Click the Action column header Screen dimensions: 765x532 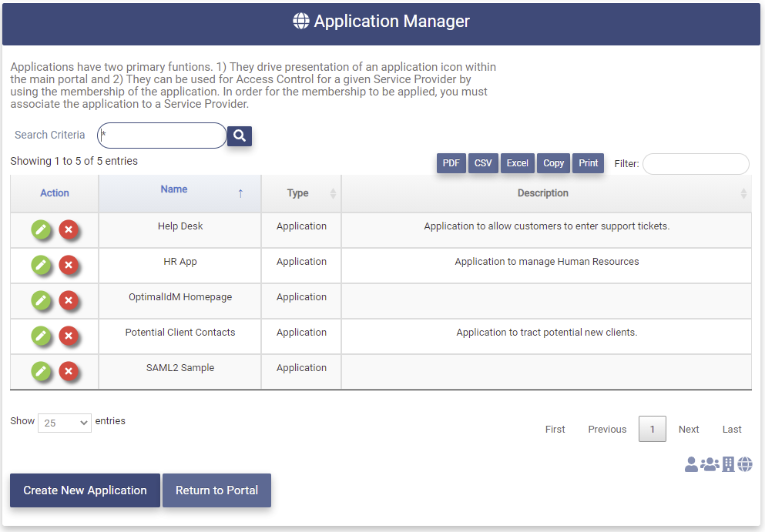click(x=54, y=193)
